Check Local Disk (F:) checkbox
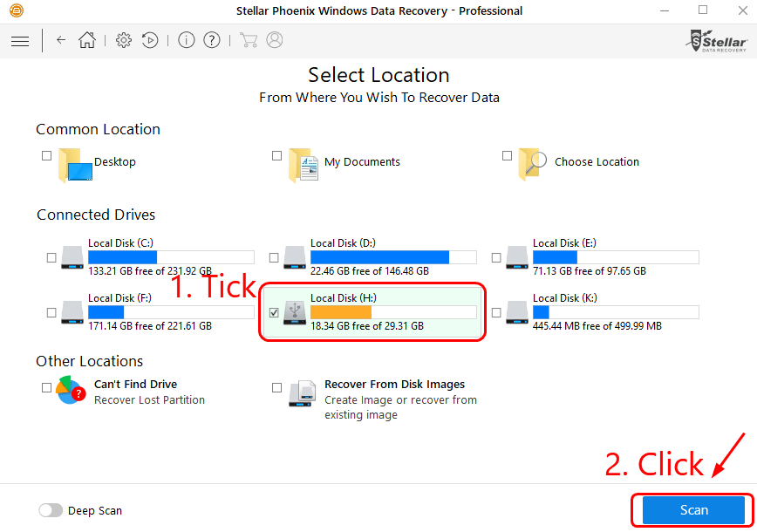757x532 pixels. 51,313
